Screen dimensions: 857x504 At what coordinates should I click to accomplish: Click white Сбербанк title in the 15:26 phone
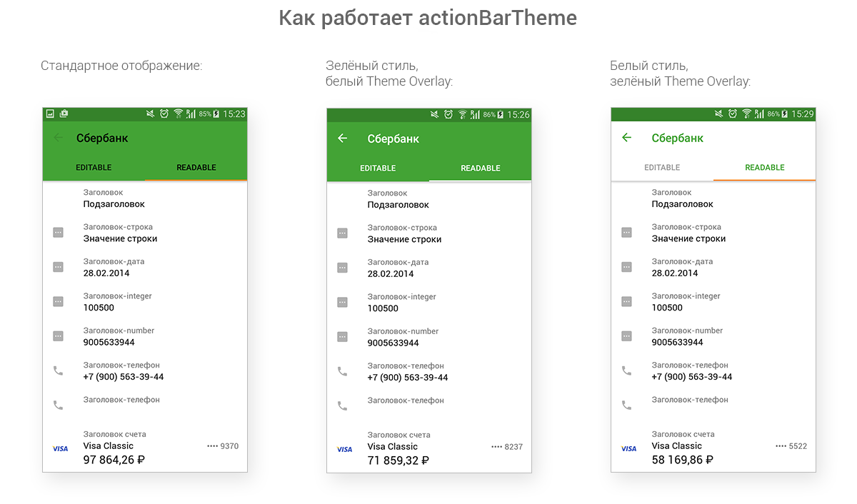pos(394,138)
